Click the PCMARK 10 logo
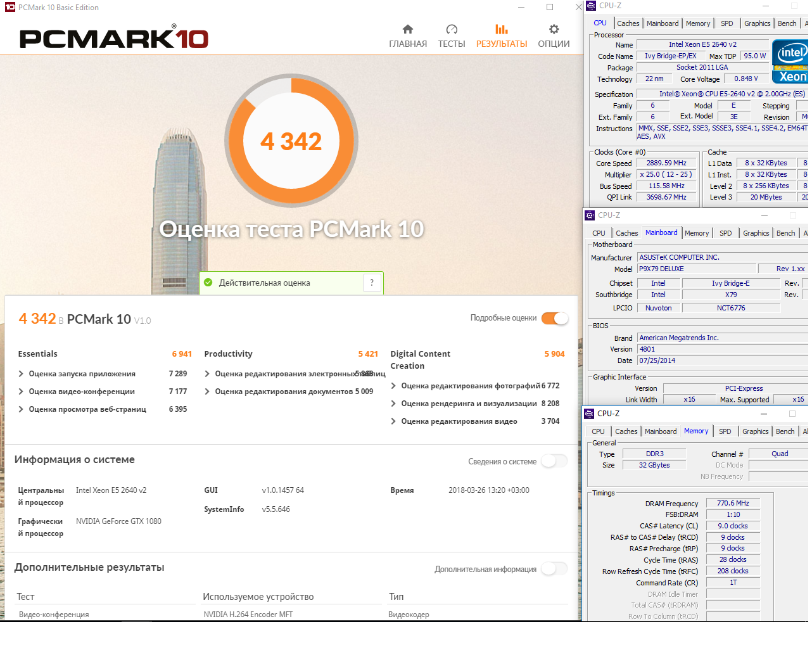Screen dimensions: 812x650 tap(114, 38)
